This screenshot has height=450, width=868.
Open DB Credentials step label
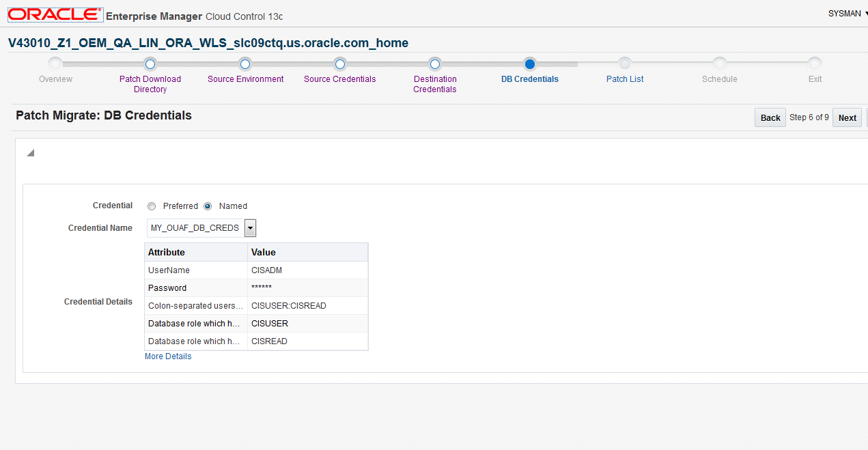pos(530,79)
